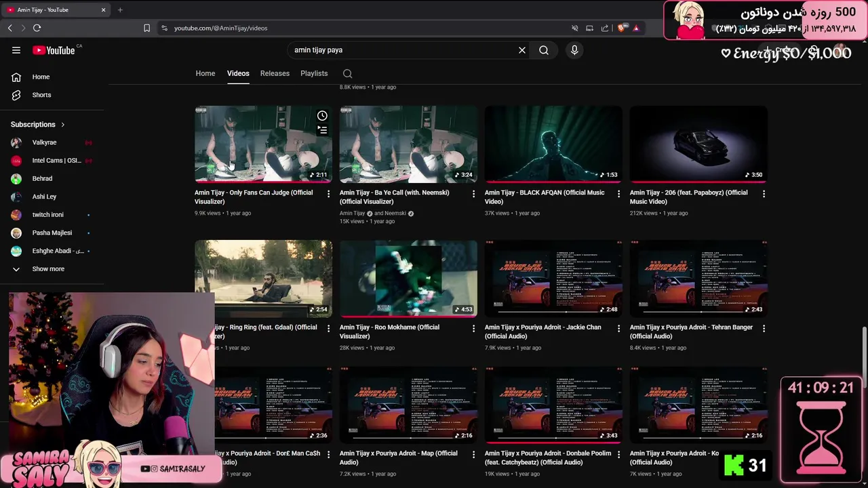
Task: Select the Videos tab
Action: [x=238, y=73]
